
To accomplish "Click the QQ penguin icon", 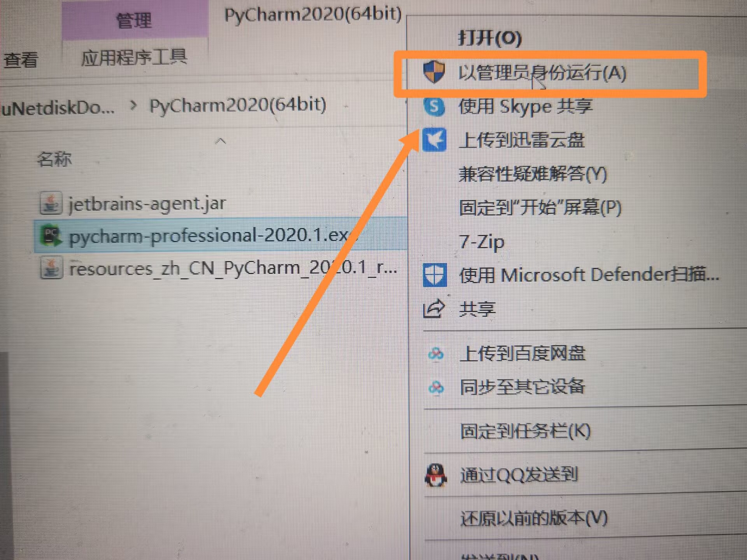I will coord(436,475).
